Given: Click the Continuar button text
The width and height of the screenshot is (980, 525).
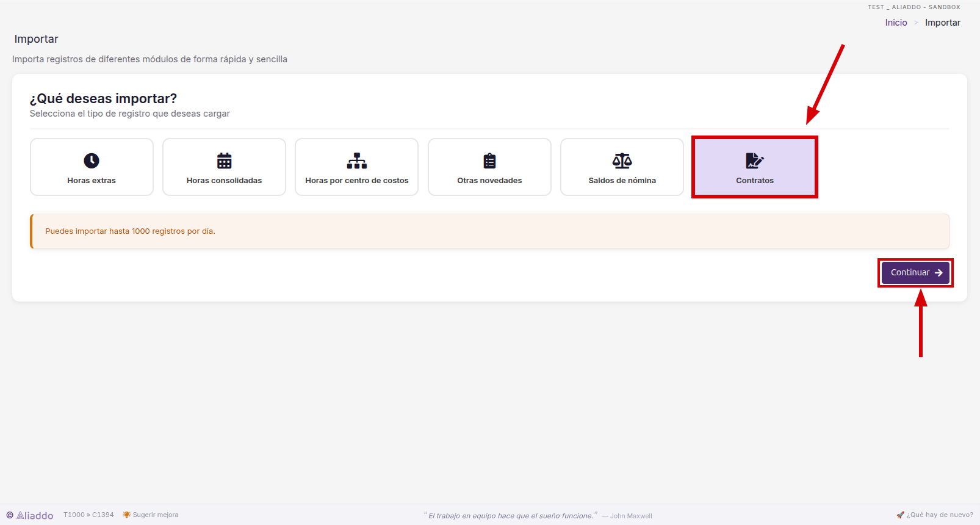Looking at the screenshot, I should pyautogui.click(x=910, y=272).
